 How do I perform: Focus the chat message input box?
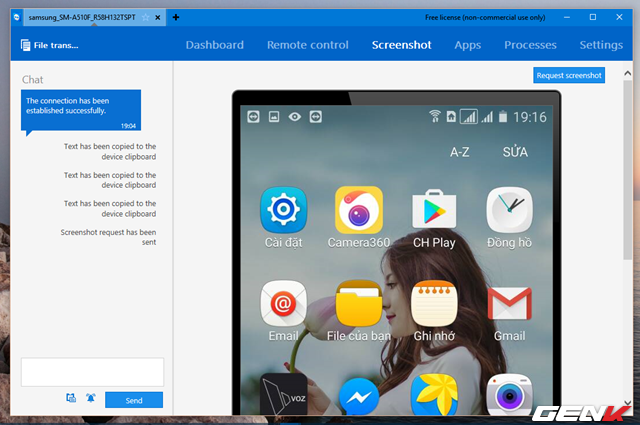[93, 372]
